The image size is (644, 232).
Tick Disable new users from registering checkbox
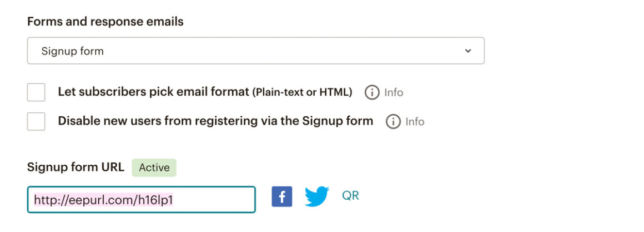pyautogui.click(x=36, y=121)
